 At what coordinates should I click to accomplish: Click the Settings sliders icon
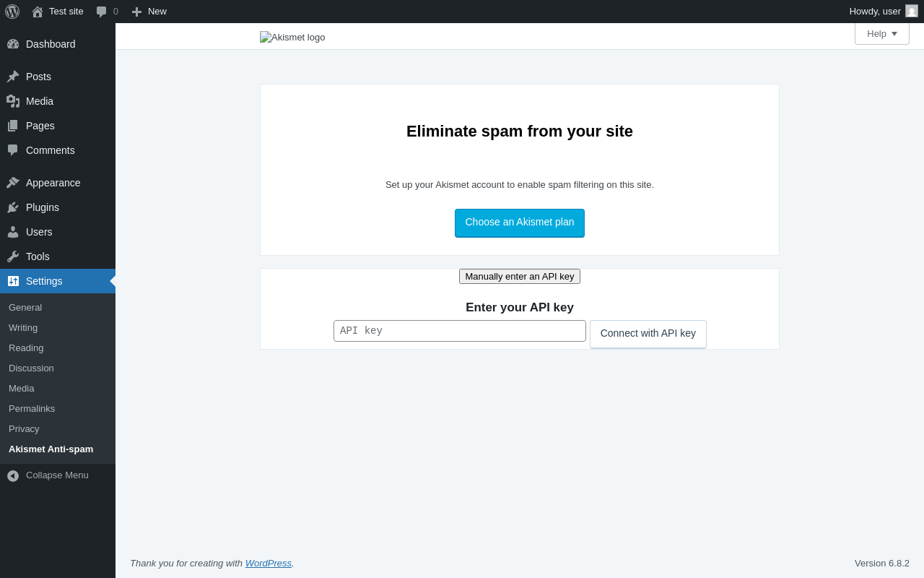13,281
